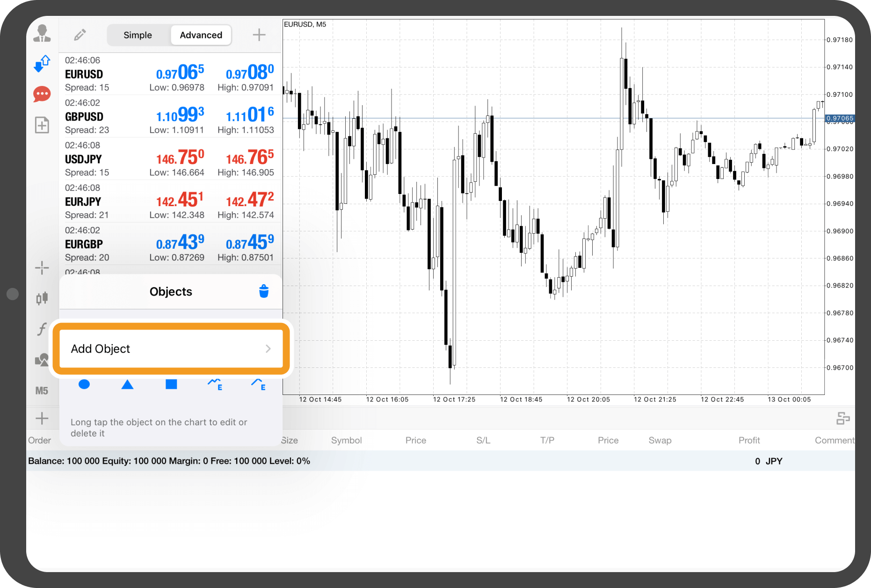This screenshot has height=588, width=871.
Task: Open the account profile icon
Action: point(42,34)
